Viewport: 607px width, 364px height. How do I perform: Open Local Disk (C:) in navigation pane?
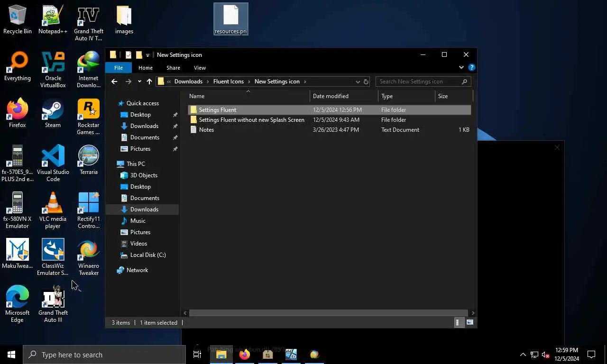pyautogui.click(x=148, y=255)
